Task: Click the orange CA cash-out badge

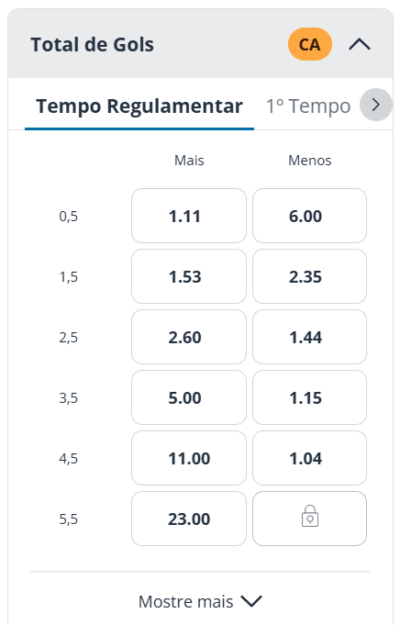Action: pyautogui.click(x=310, y=44)
